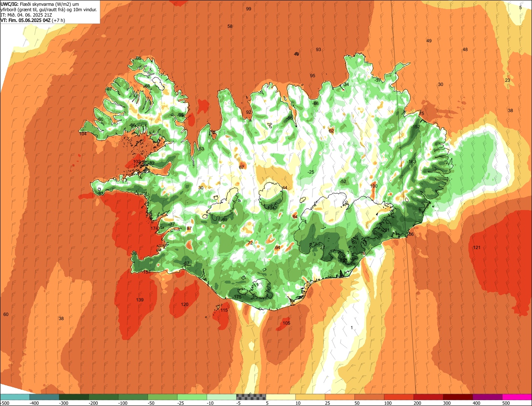The image size is (532, 406).
Task: Click the map value '-175'
Action: [237, 297]
